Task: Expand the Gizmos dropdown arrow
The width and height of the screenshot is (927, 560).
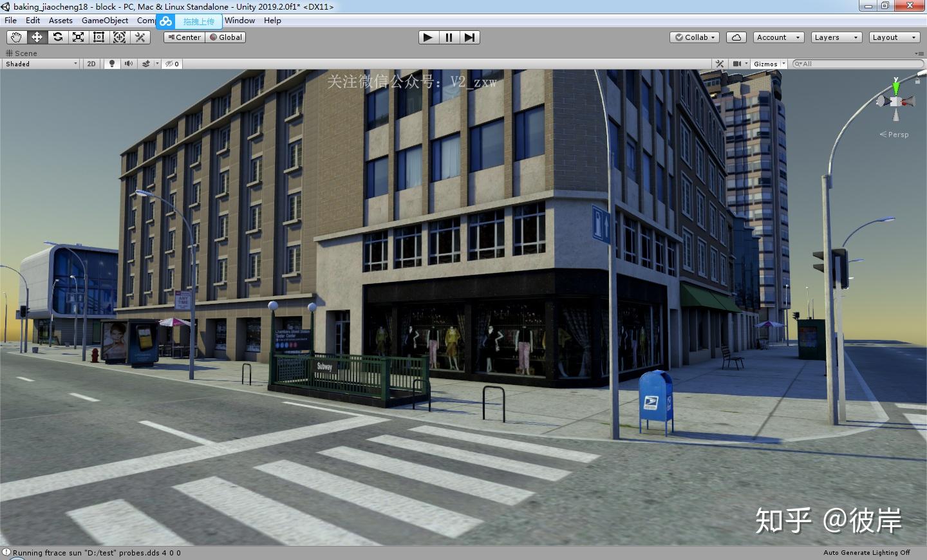Action: [783, 64]
